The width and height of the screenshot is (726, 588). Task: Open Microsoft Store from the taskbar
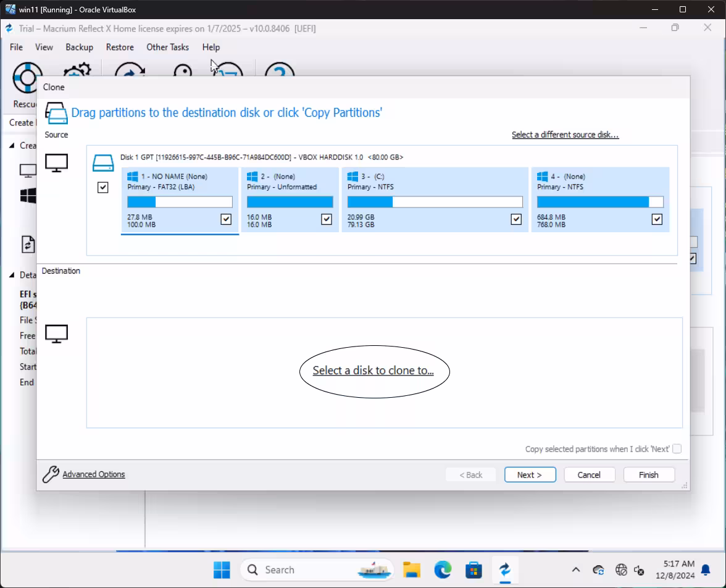pos(474,570)
